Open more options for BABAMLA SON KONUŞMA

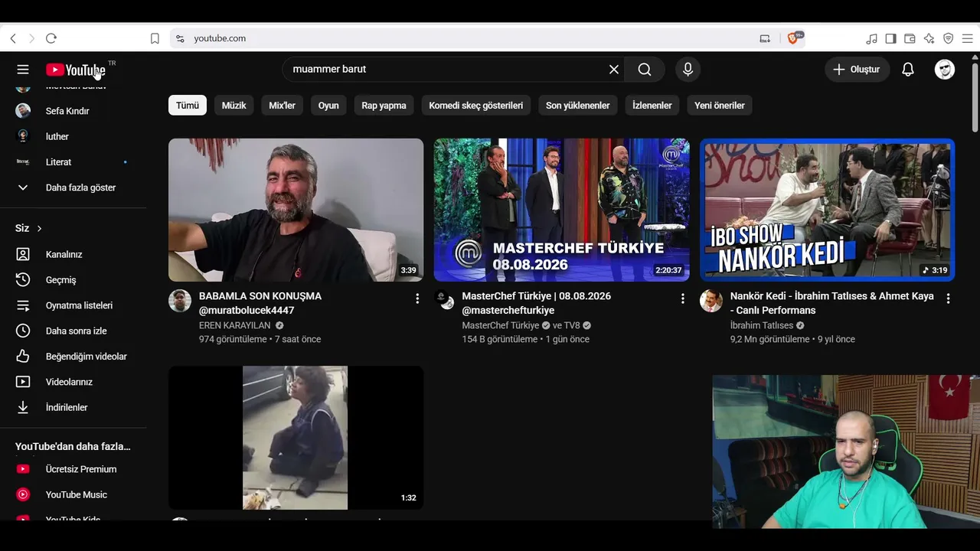click(x=417, y=298)
